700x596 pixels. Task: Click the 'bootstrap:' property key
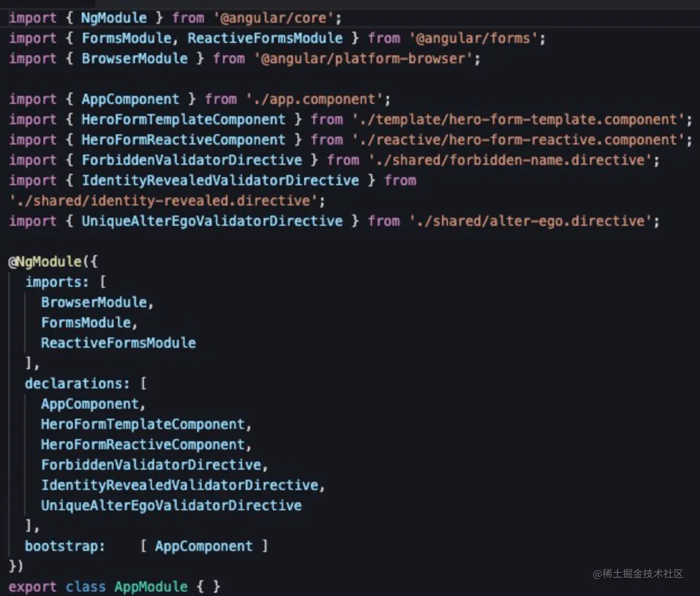click(65, 546)
